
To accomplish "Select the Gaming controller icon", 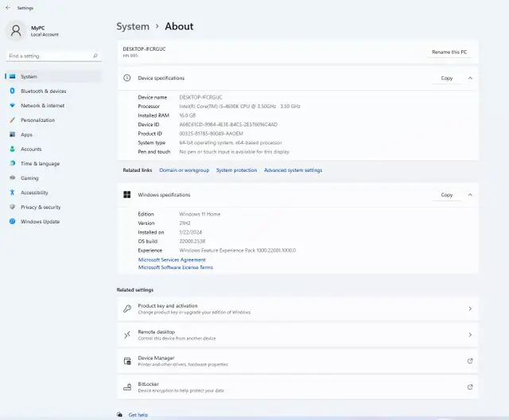I will click(13, 178).
